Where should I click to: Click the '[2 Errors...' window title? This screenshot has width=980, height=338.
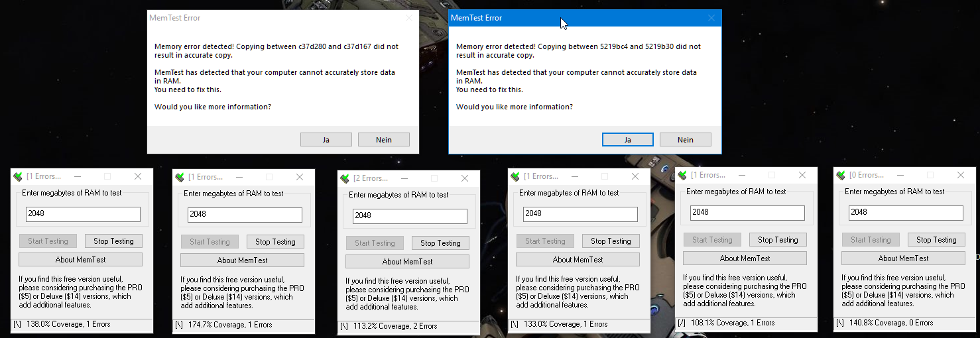[371, 178]
